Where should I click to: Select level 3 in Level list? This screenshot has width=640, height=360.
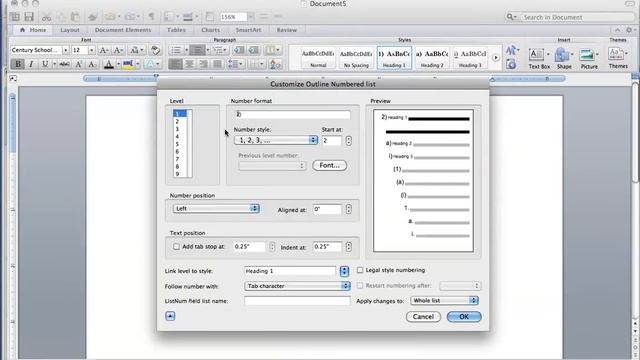tap(177, 129)
